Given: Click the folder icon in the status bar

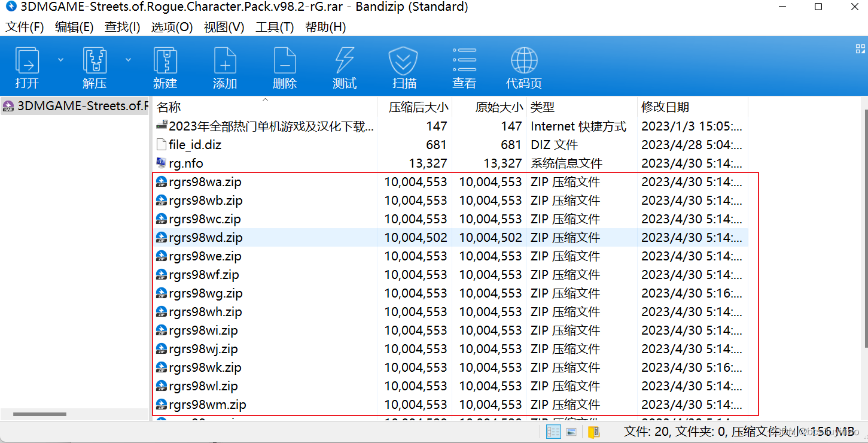Looking at the screenshot, I should click(592, 432).
